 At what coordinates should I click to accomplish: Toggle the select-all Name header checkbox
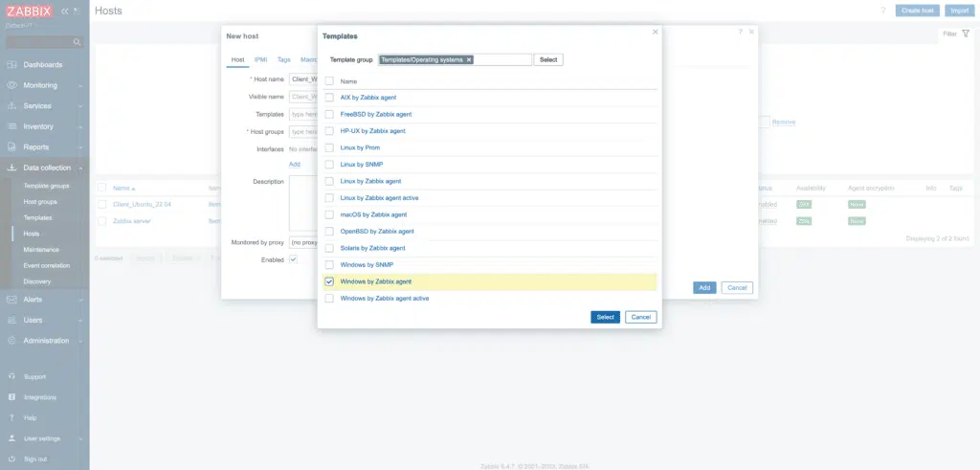click(329, 81)
